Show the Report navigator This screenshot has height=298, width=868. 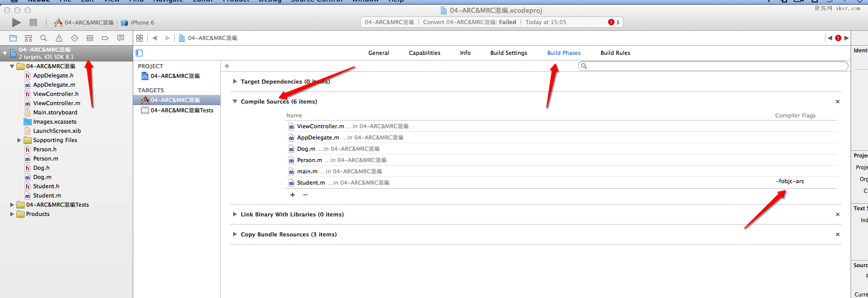click(x=120, y=38)
